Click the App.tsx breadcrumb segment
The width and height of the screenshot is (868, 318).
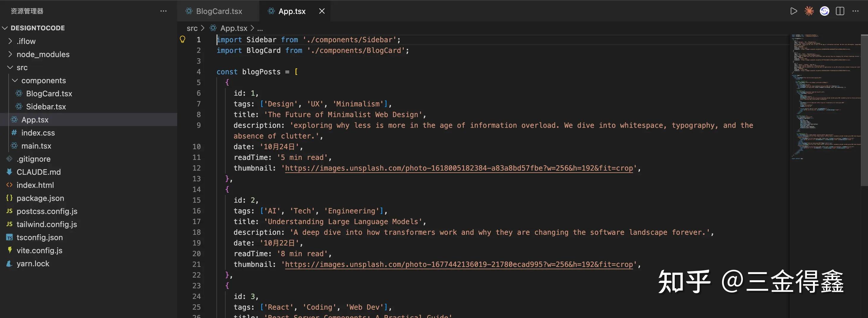point(234,28)
